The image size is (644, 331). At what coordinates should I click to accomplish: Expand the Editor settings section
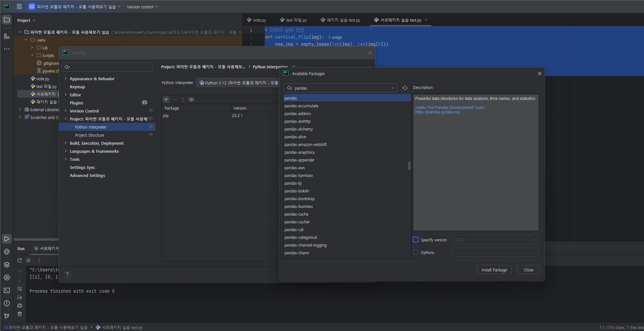click(66, 94)
